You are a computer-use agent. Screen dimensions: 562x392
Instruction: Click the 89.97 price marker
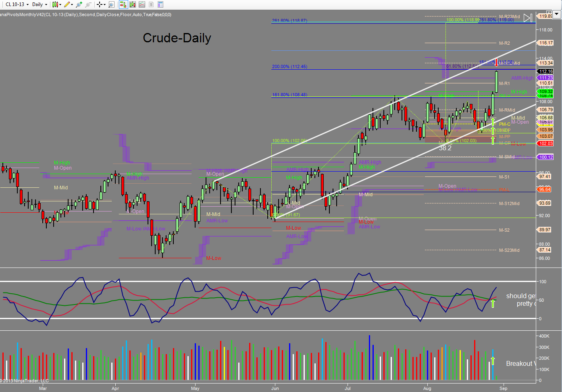[545, 230]
